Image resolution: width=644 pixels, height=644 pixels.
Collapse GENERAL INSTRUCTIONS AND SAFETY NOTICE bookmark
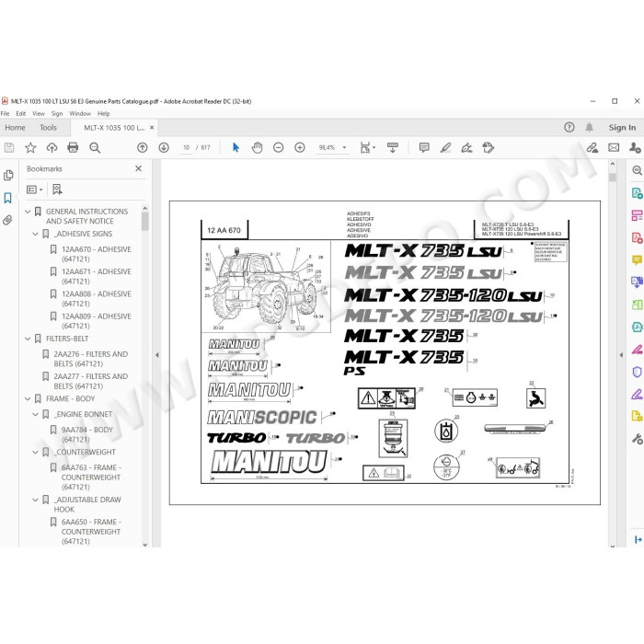tap(28, 212)
